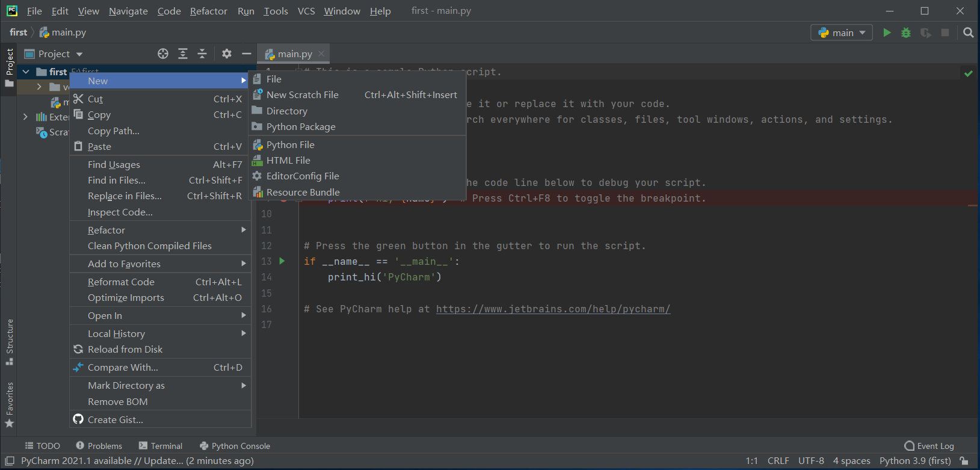Click the 1:1 line column indicator
Viewport: 980px width, 470px height.
[751, 461]
